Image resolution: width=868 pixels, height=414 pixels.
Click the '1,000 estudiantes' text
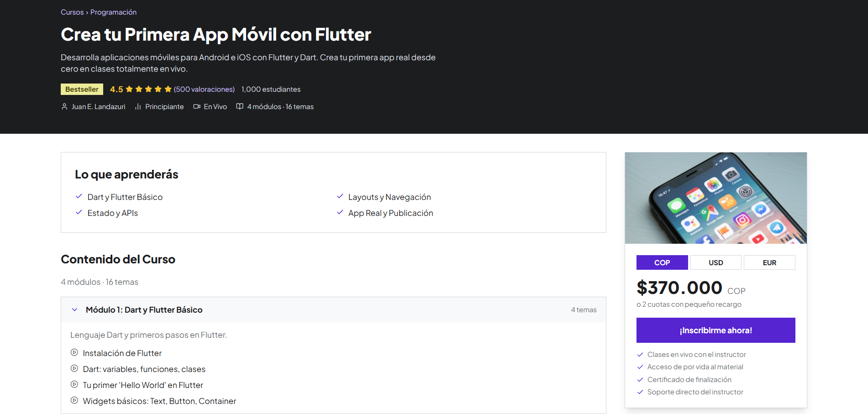pyautogui.click(x=271, y=89)
